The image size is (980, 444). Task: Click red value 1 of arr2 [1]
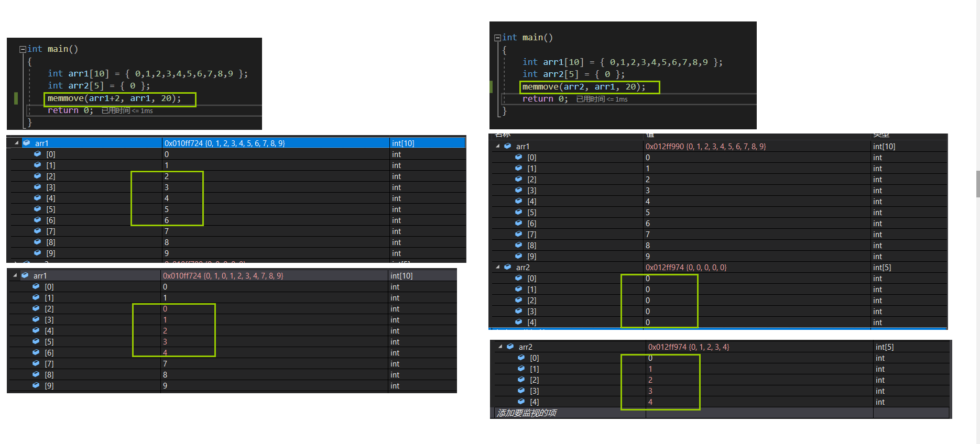[x=650, y=369]
